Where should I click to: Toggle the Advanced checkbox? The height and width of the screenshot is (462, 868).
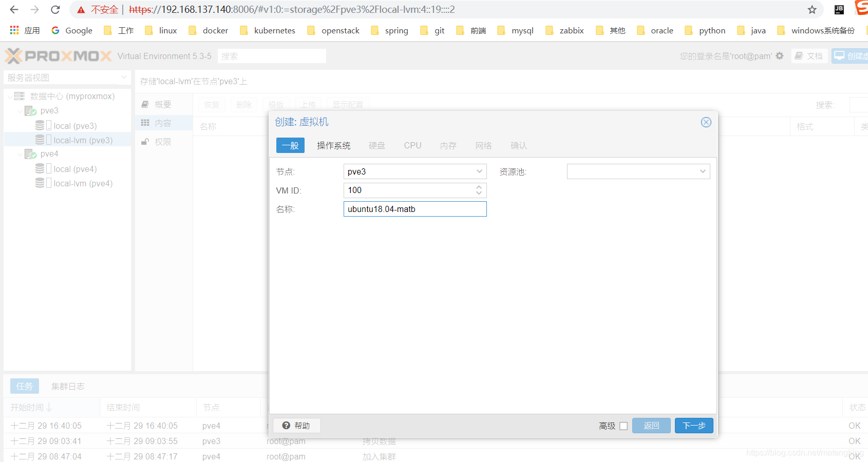pyautogui.click(x=624, y=426)
